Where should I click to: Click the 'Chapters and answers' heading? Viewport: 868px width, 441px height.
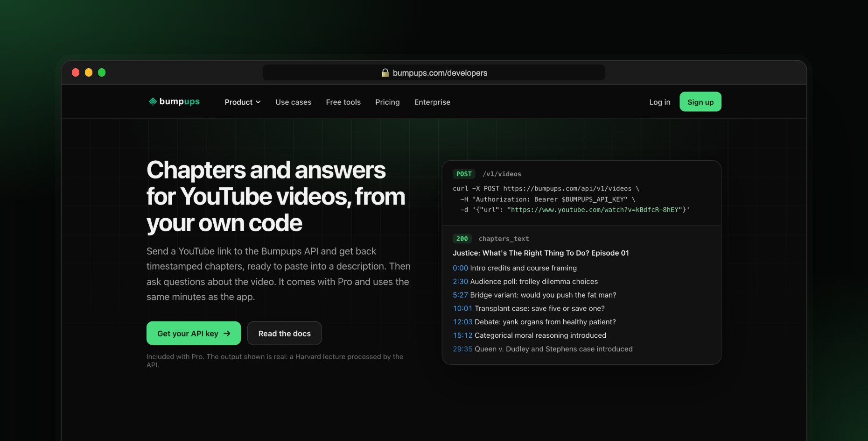click(276, 196)
